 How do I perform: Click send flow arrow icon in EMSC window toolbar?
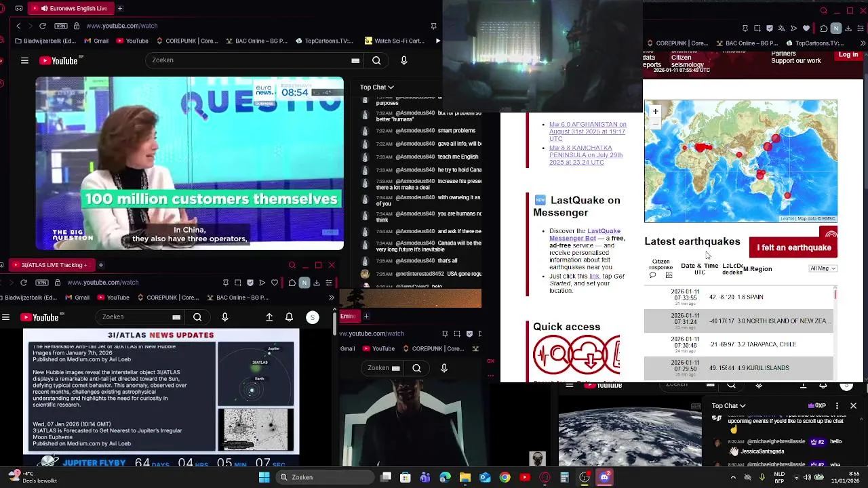coord(794,28)
